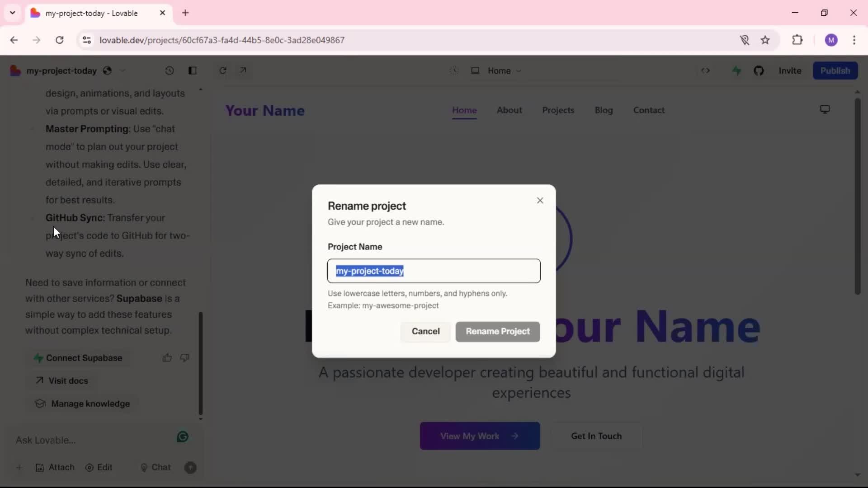Screen dimensions: 868x488
Task: Bookmark this page with the star icon
Action: coord(765,40)
